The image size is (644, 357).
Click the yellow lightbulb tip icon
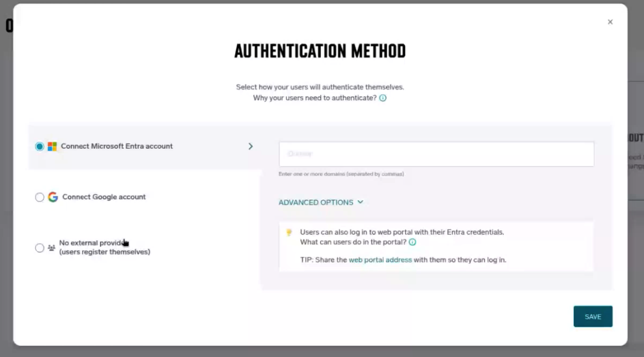289,232
